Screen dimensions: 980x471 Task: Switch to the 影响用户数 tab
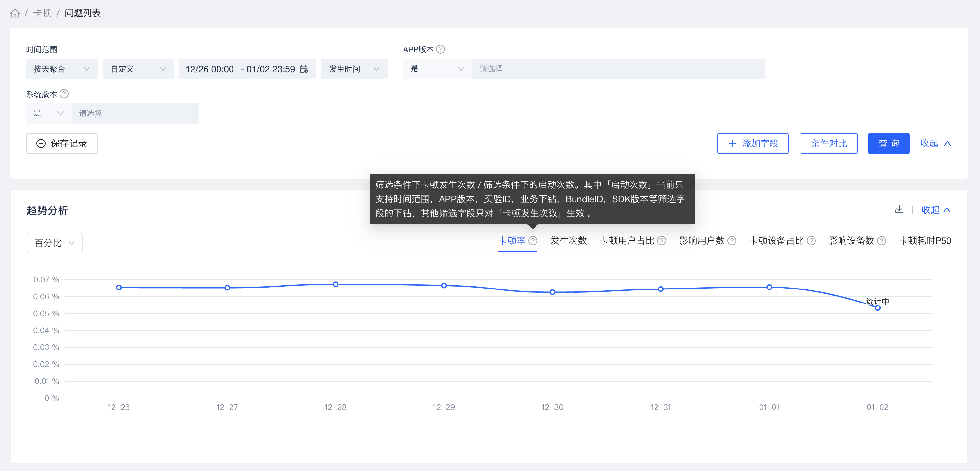pyautogui.click(x=702, y=241)
